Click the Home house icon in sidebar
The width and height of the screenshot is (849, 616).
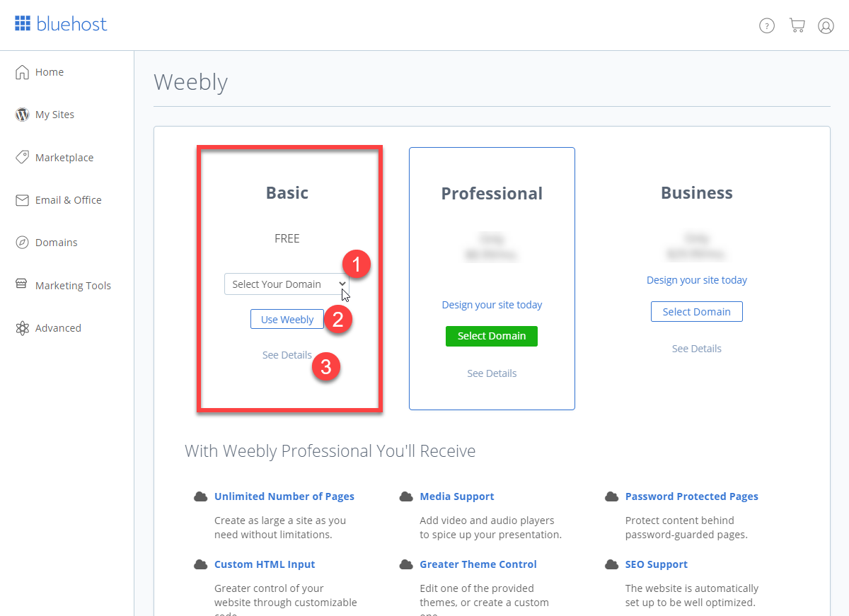point(23,72)
